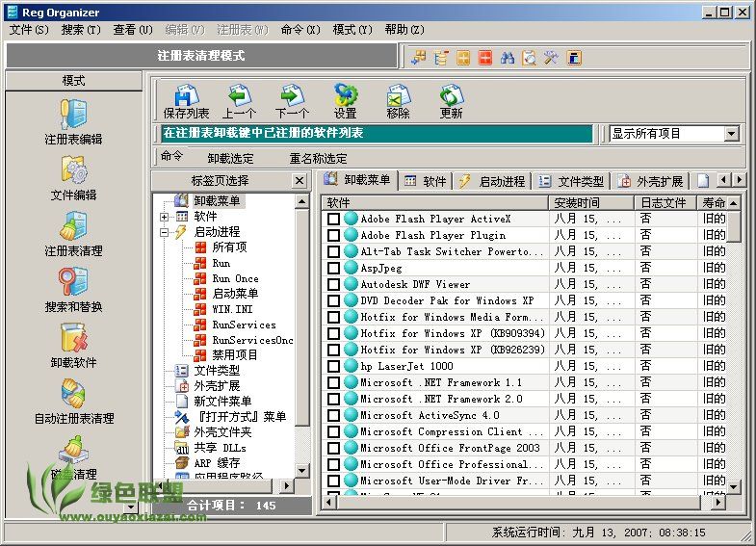Click the orange expand-all icon in top toolbar
Screen dimensions: 756x546
pyautogui.click(x=463, y=58)
